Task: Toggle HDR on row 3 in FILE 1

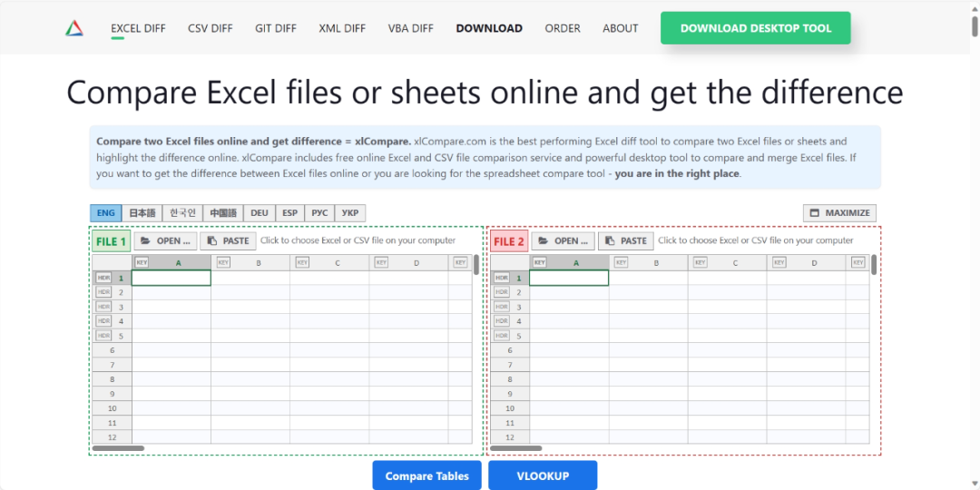Action: 103,307
